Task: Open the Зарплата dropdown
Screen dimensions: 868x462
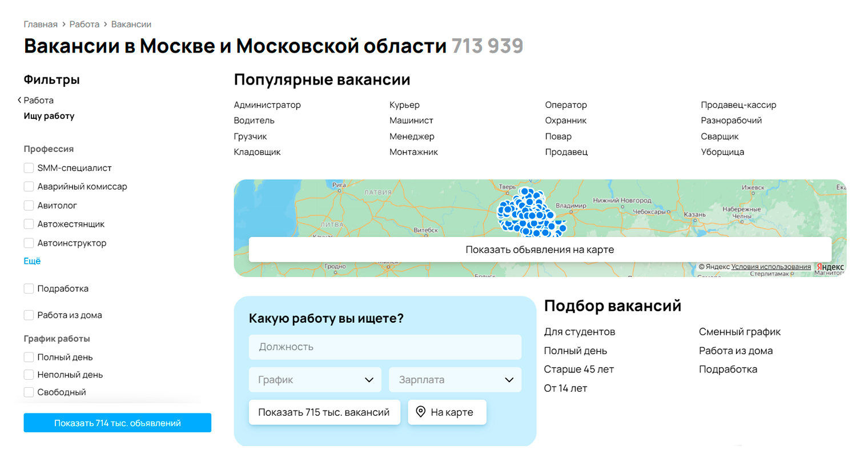Action: [x=455, y=380]
